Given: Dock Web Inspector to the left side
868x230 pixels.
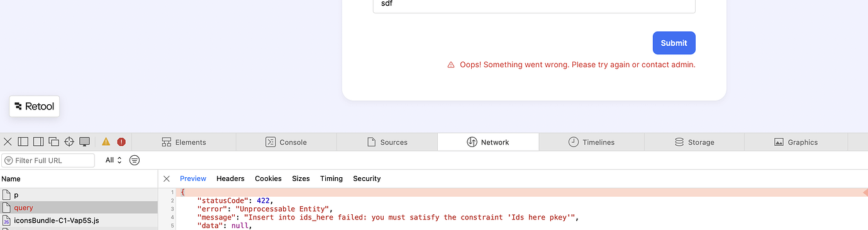Looking at the screenshot, I should pyautogui.click(x=23, y=142).
